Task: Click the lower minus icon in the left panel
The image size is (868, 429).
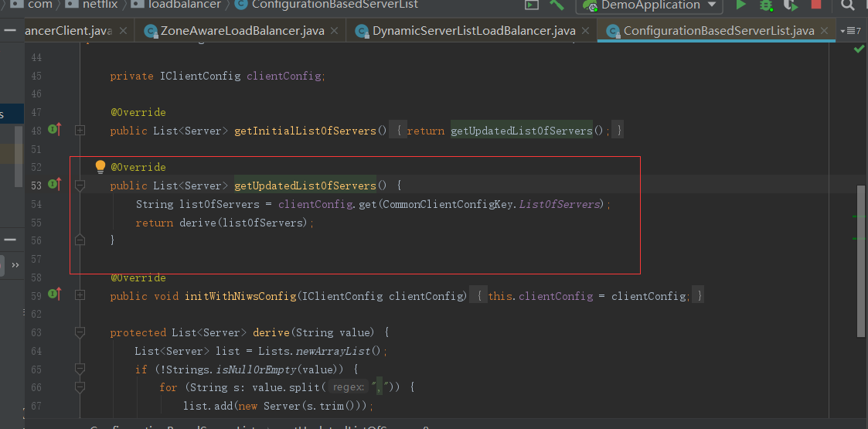Action: [9, 240]
